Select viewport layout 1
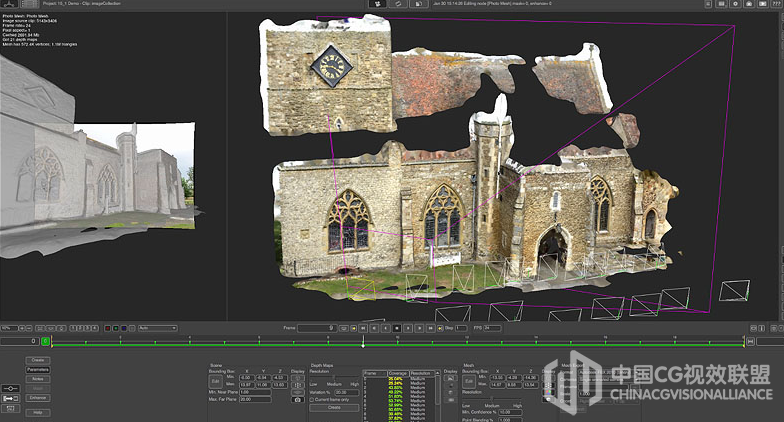784x422 pixels. point(73,328)
